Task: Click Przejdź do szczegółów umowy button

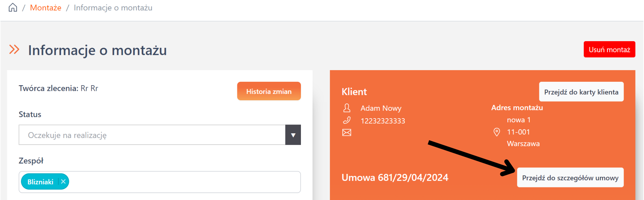Action: (570, 178)
